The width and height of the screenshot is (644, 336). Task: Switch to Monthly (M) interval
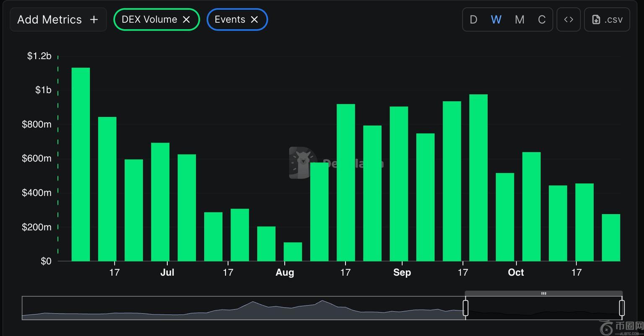click(519, 20)
